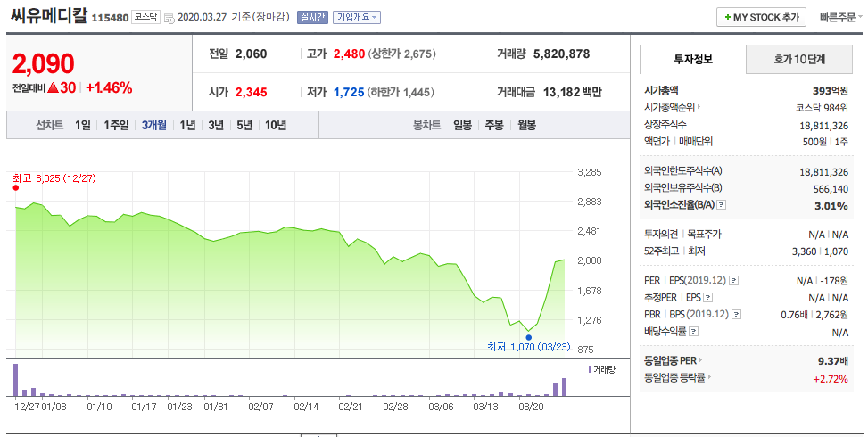Select the 3년 line chart period
Viewport: 868px width, 437px height.
click(x=216, y=126)
